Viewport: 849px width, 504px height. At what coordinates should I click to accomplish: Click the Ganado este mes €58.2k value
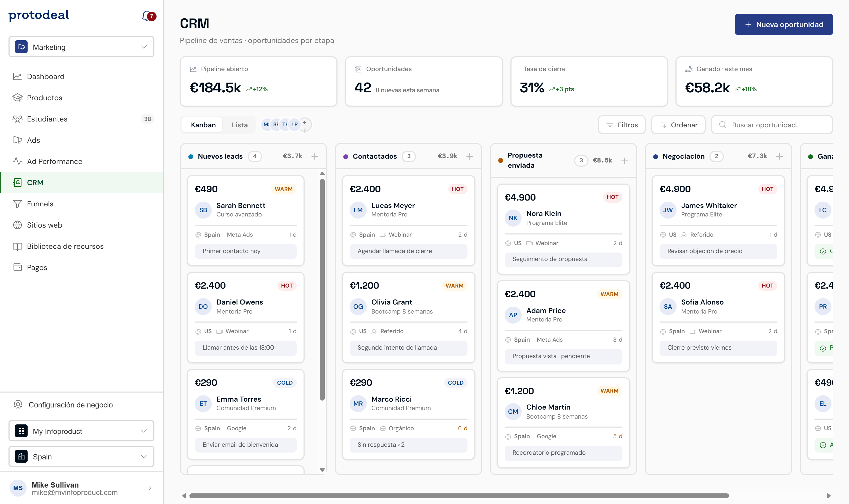(x=707, y=88)
